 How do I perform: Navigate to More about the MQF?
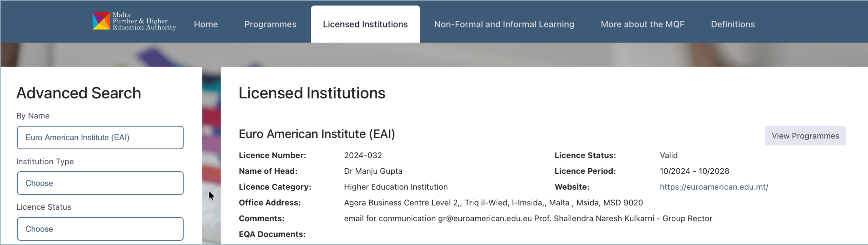[643, 24]
